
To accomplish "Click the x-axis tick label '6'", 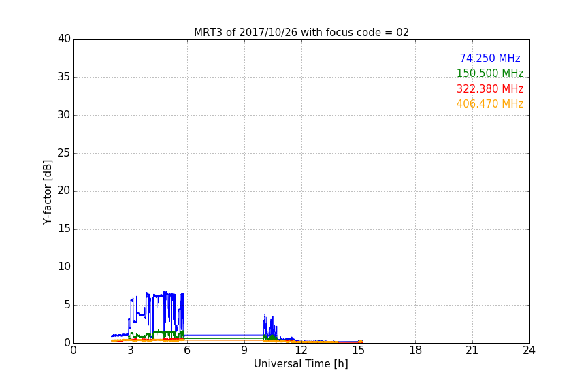I will (x=187, y=350).
